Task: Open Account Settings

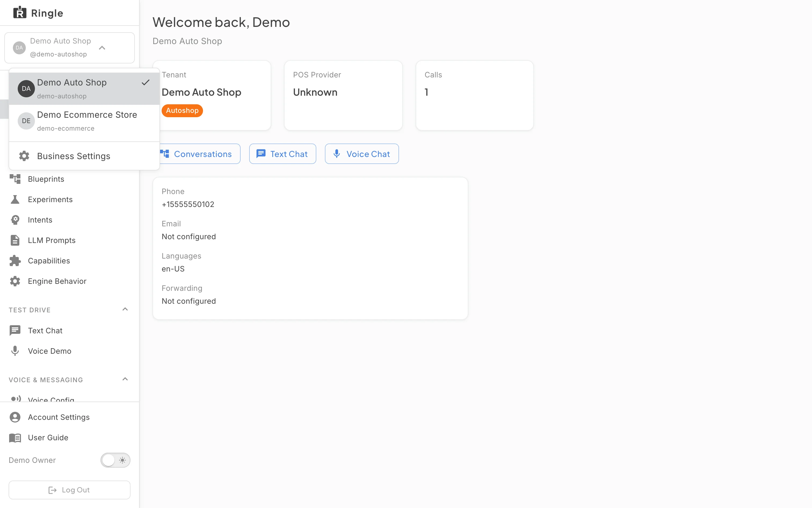Action: [70, 417]
